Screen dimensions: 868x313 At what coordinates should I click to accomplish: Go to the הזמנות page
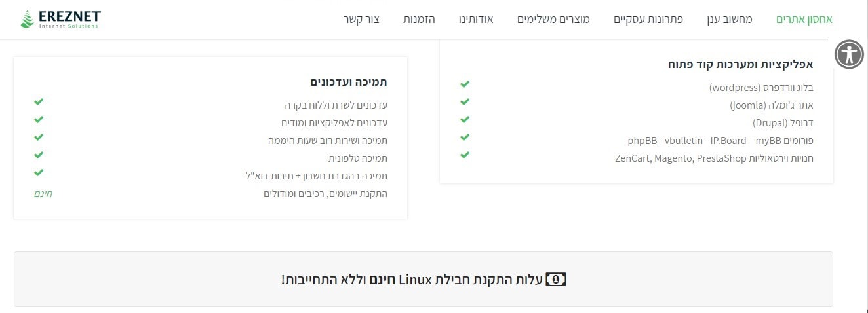[x=419, y=19]
